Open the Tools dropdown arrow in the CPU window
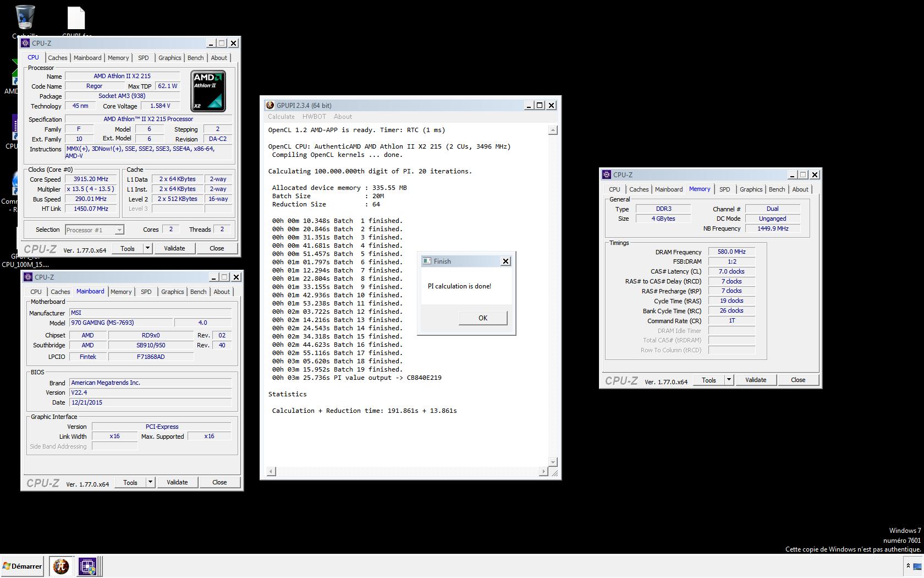The height and width of the screenshot is (578, 924). (x=147, y=248)
